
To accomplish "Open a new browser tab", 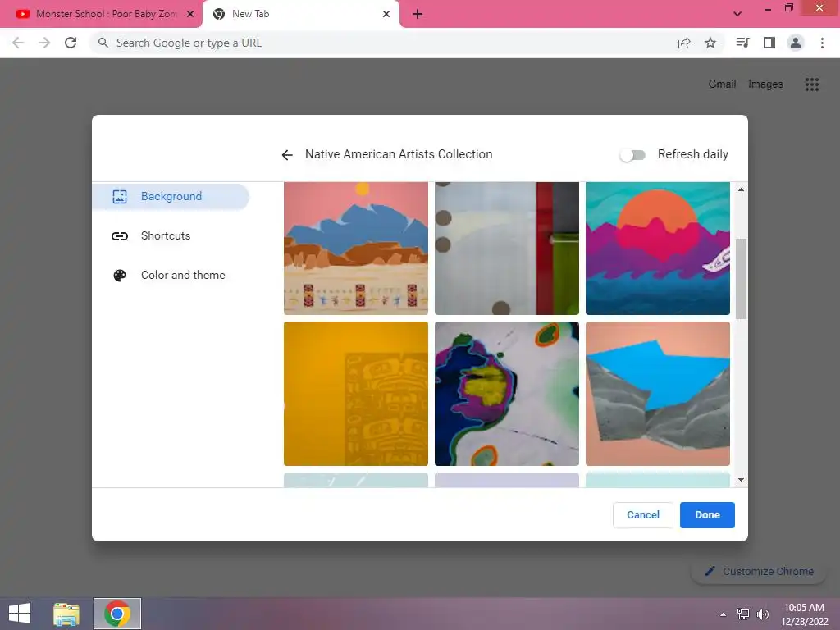I will [x=418, y=15].
